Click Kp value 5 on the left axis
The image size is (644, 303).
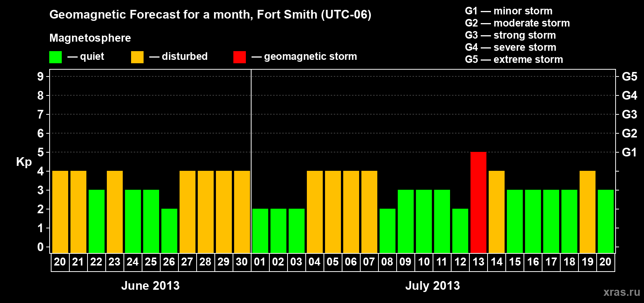tap(41, 152)
